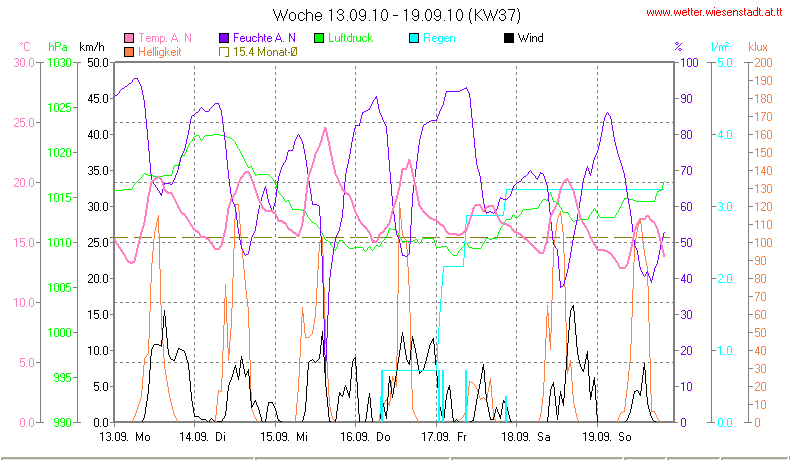Click the 19.09. So date label
Image resolution: width=790 pixels, height=460 pixels.
(607, 437)
